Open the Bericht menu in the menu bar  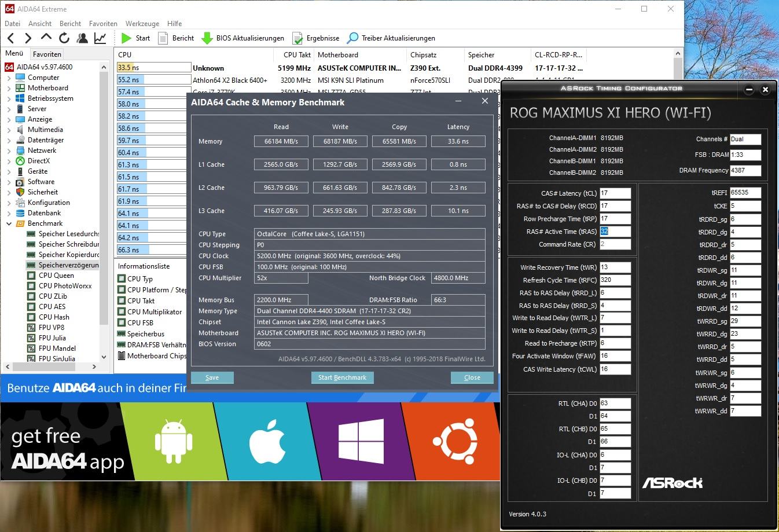click(70, 24)
